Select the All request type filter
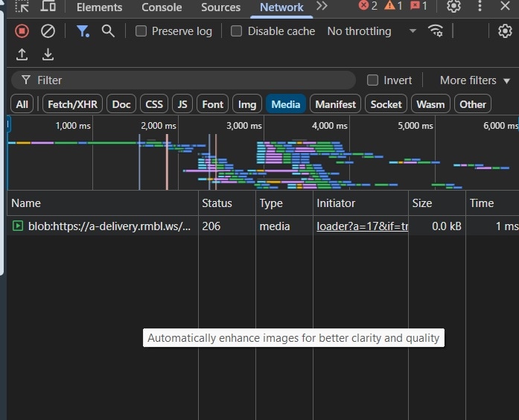519x420 pixels. click(x=22, y=104)
